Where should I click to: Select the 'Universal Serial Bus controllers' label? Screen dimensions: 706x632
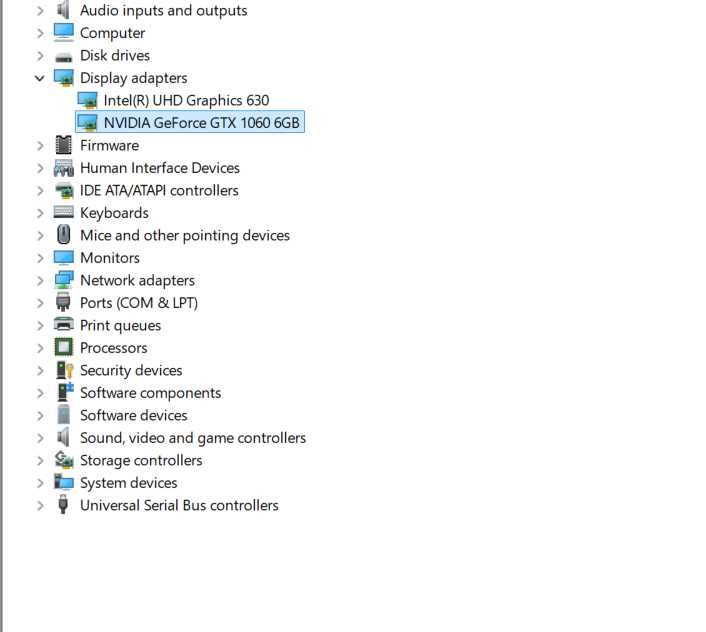pos(179,505)
